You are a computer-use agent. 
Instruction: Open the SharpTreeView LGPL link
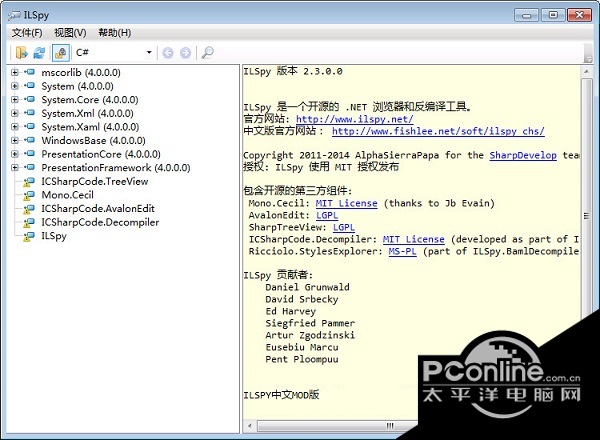(x=344, y=227)
